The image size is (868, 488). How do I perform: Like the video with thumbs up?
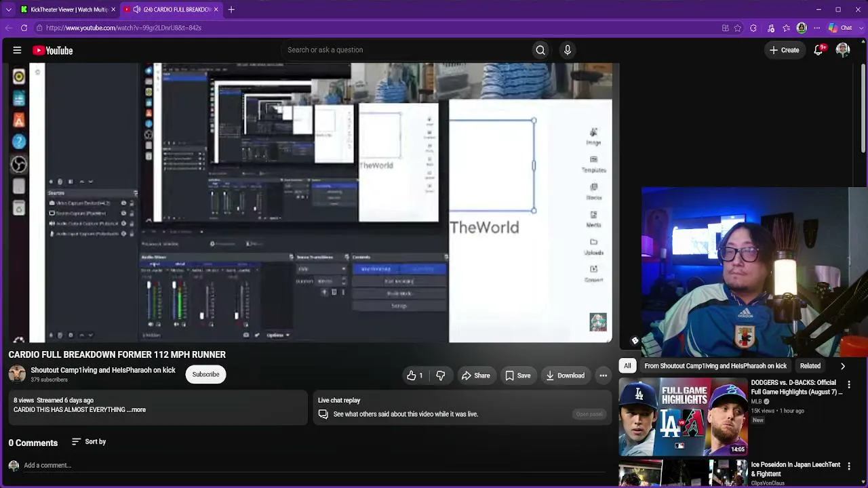[x=414, y=375]
